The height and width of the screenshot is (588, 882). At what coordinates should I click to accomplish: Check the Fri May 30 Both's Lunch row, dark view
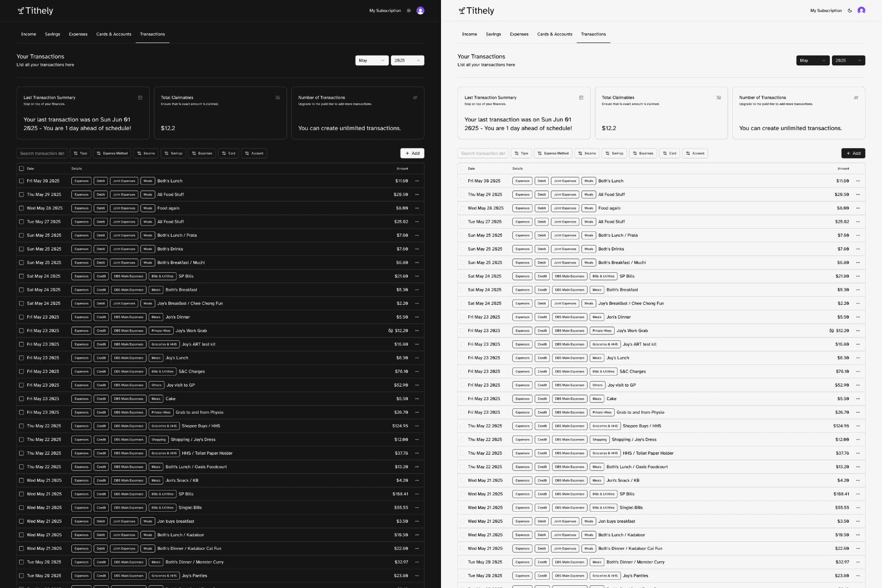pos(21,181)
